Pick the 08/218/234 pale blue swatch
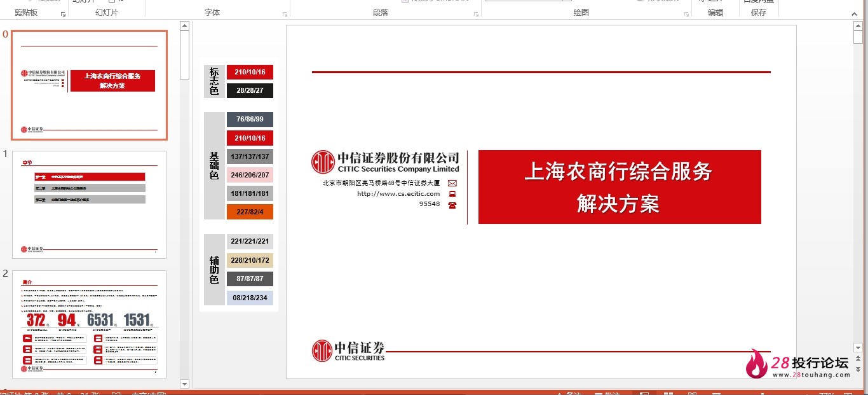Viewport: 868px width, 395px height. tap(250, 298)
